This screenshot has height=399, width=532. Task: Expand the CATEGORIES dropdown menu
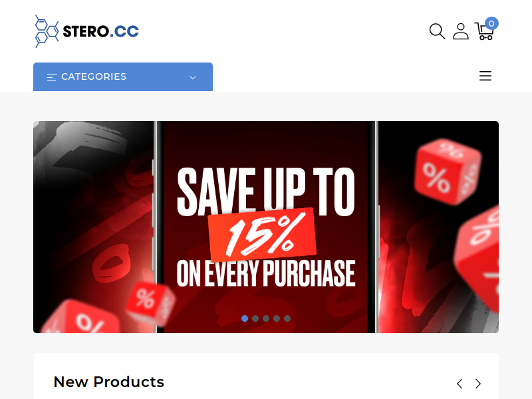click(123, 76)
